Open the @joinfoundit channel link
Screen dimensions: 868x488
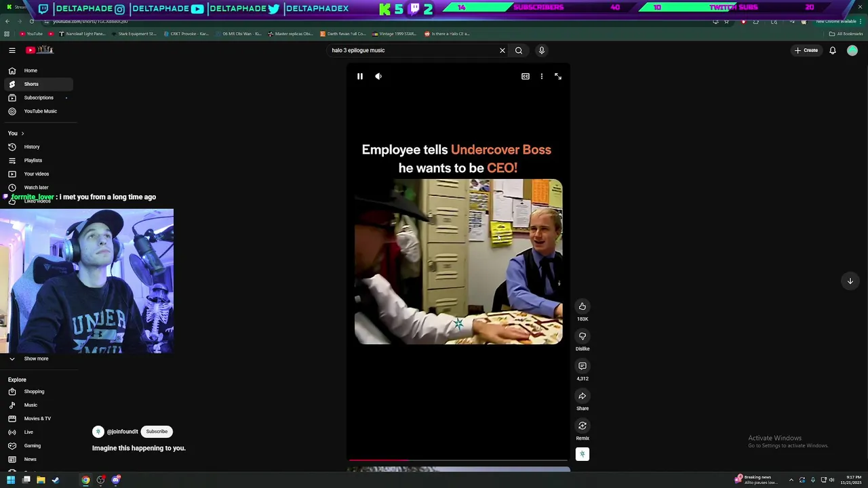pos(123,432)
